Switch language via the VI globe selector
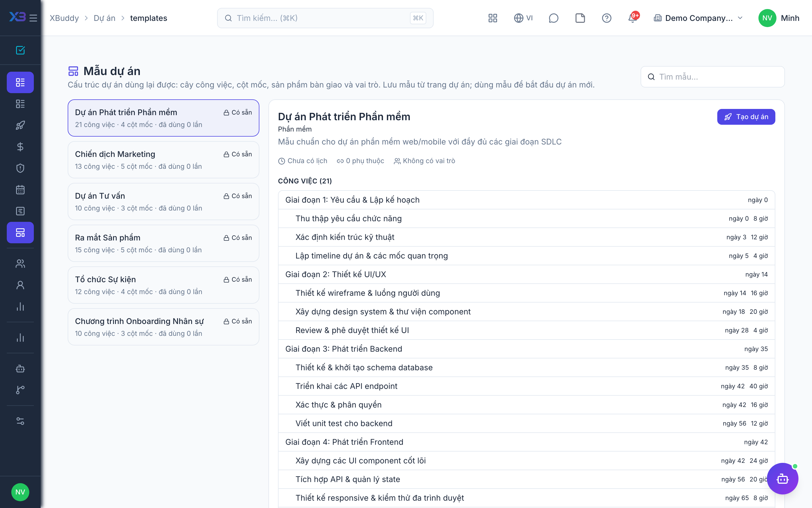Screen dimensions: 812x508 tap(523, 18)
